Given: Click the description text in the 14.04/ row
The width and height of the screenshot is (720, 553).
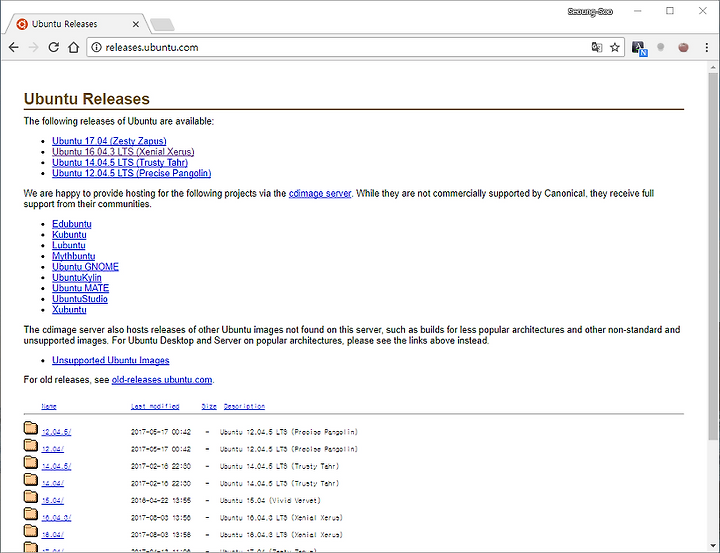Looking at the screenshot, I should coord(279,483).
